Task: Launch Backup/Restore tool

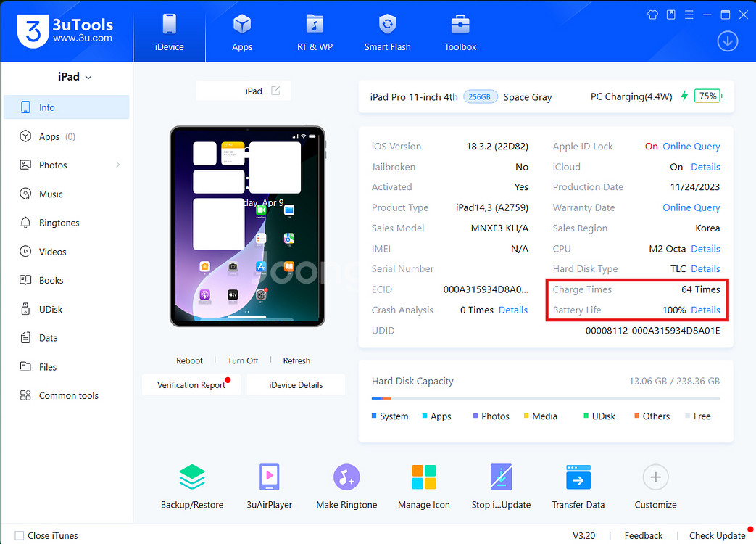Action: (x=192, y=486)
